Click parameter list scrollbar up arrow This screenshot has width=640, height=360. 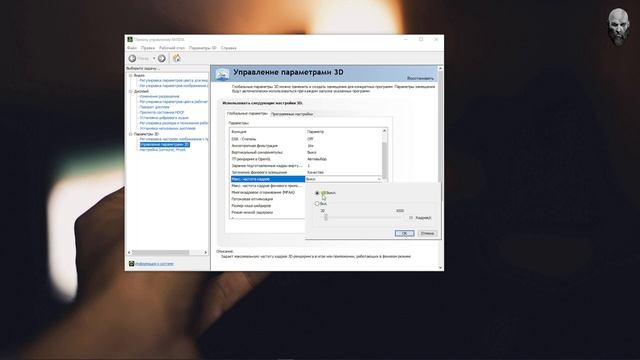[x=384, y=131]
